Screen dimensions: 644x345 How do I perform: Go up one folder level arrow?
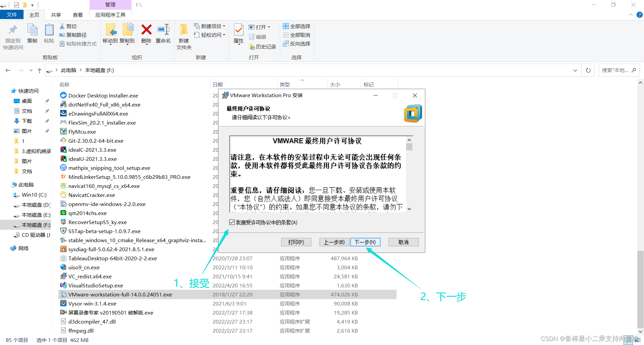pos(40,70)
